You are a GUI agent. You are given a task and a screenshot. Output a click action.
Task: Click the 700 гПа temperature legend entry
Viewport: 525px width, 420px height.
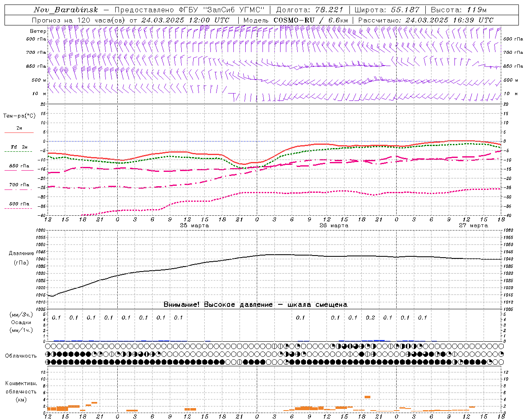[19, 185]
